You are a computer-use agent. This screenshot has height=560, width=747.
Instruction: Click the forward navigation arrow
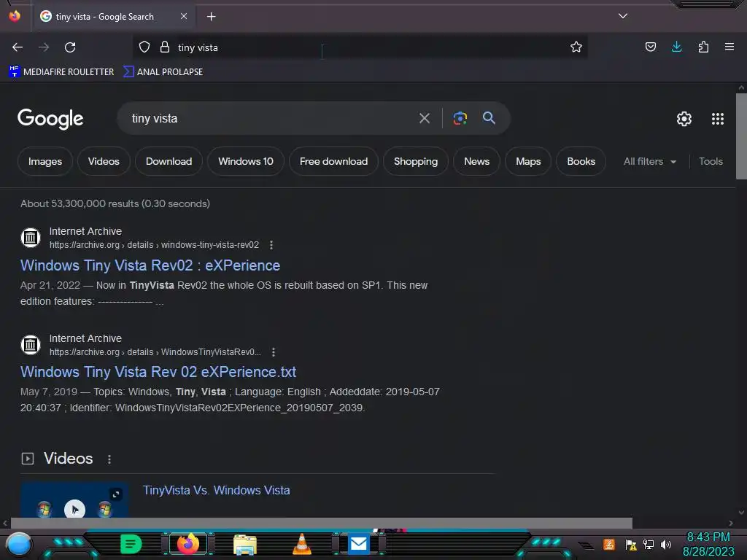click(44, 47)
